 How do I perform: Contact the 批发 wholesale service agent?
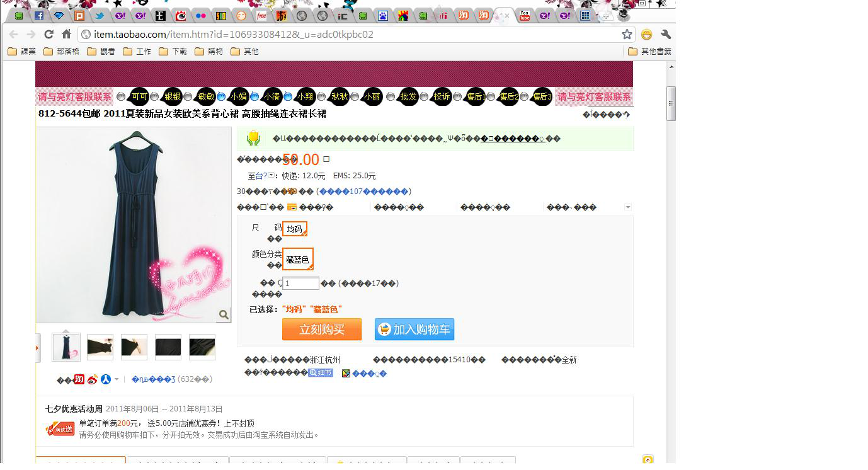coord(408,96)
